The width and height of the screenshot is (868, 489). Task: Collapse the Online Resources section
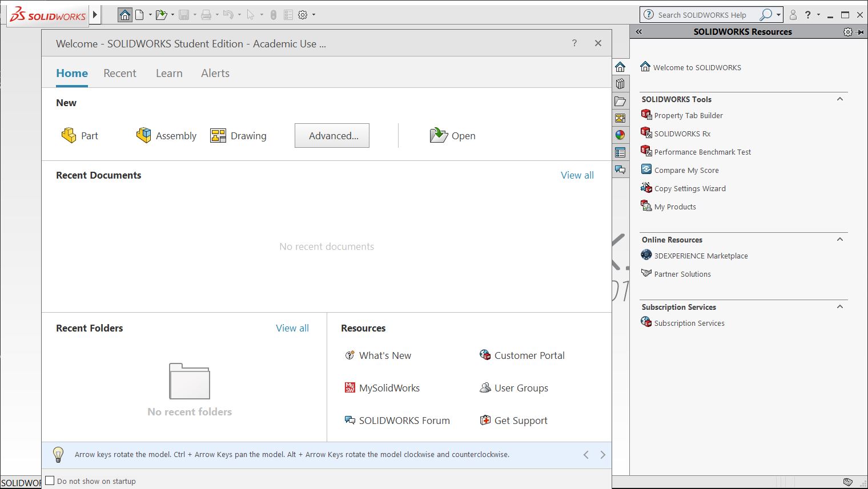(x=840, y=239)
